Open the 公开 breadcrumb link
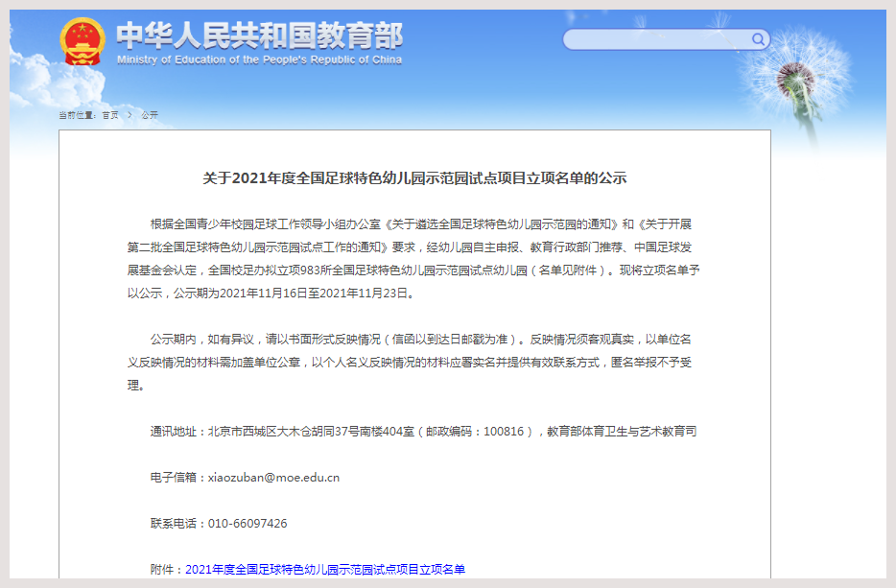The height and width of the screenshot is (588, 896). coord(150,115)
